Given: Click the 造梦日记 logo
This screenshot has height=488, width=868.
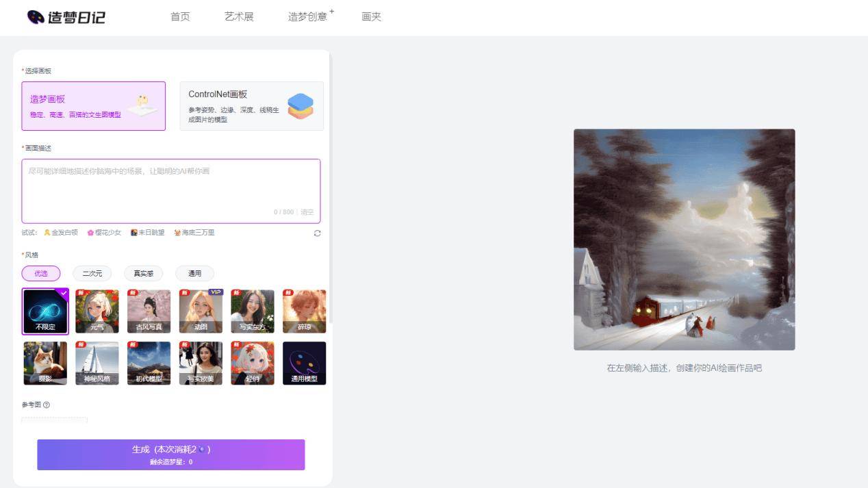Looking at the screenshot, I should (x=66, y=17).
